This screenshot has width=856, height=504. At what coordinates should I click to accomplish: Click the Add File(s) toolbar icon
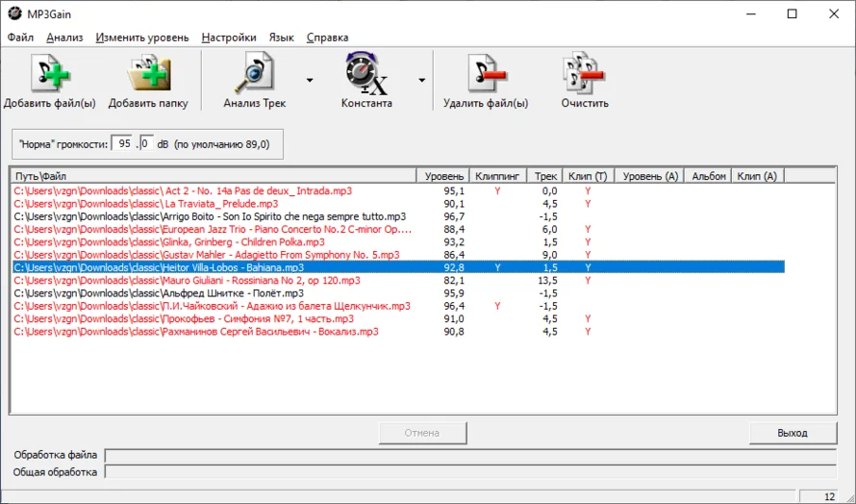(49, 75)
